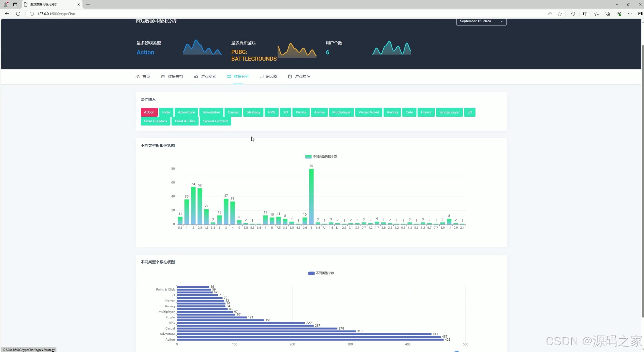Click the browser refresh icon

18,14
